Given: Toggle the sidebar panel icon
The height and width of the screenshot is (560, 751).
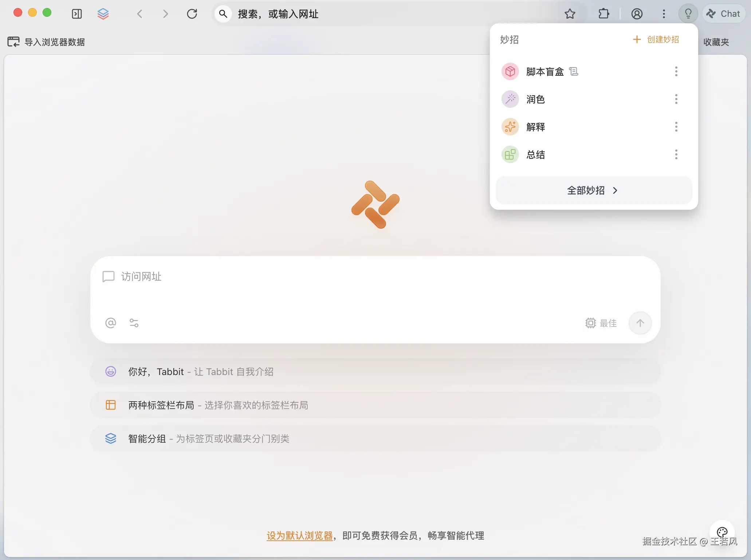Looking at the screenshot, I should [77, 14].
